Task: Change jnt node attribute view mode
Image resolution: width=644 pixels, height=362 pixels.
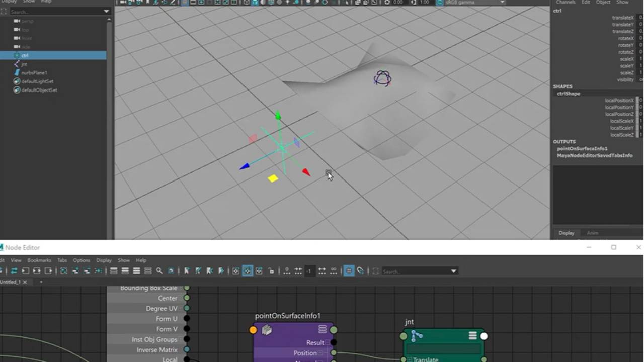Action: [x=472, y=335]
